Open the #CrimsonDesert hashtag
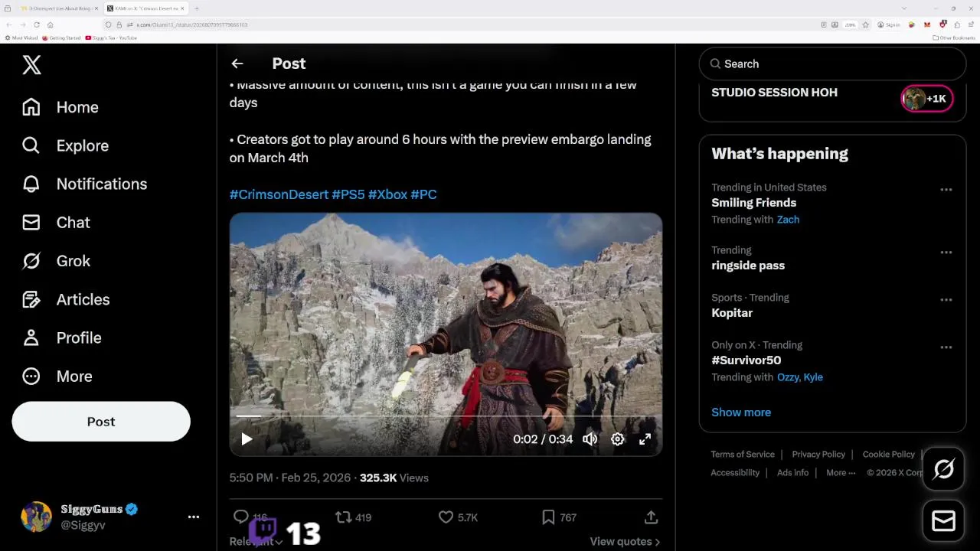This screenshot has width=980, height=551. tap(279, 194)
